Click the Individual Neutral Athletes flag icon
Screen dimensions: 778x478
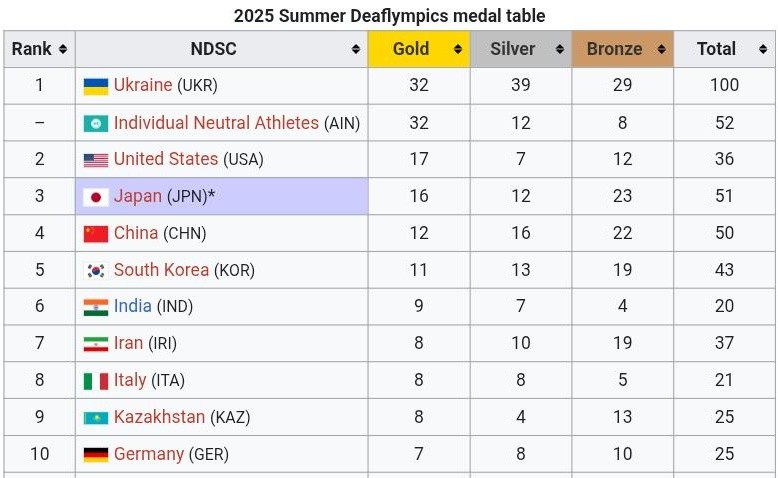tap(96, 124)
